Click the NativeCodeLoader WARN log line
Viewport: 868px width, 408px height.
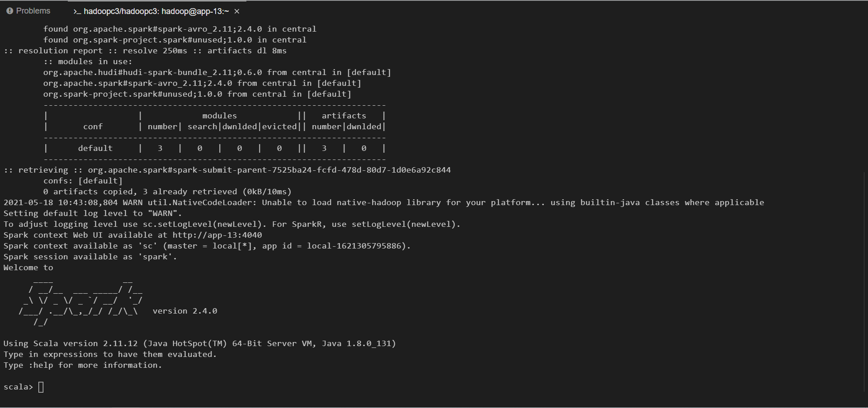(384, 202)
